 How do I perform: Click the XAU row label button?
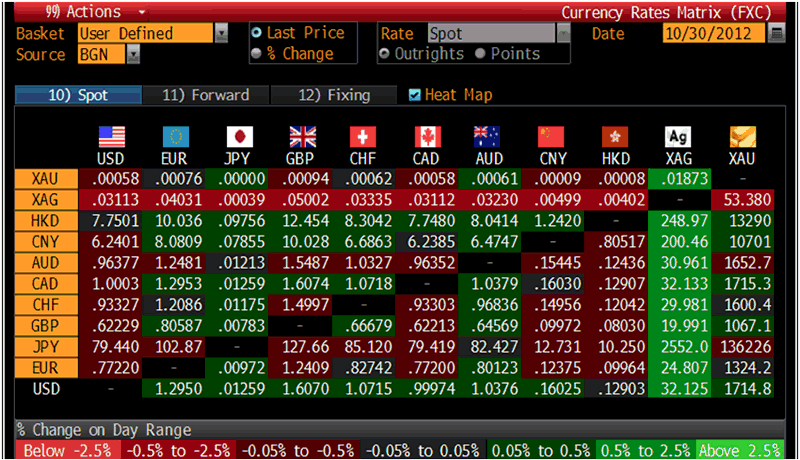coord(44,177)
